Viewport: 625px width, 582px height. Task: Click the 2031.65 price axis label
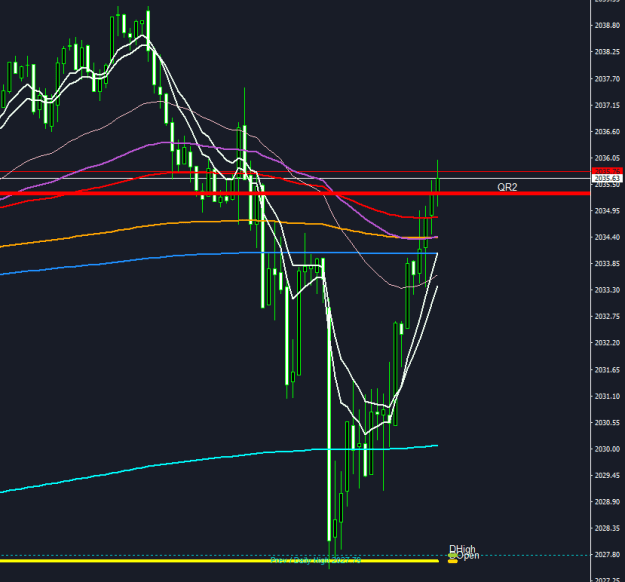pyautogui.click(x=607, y=370)
